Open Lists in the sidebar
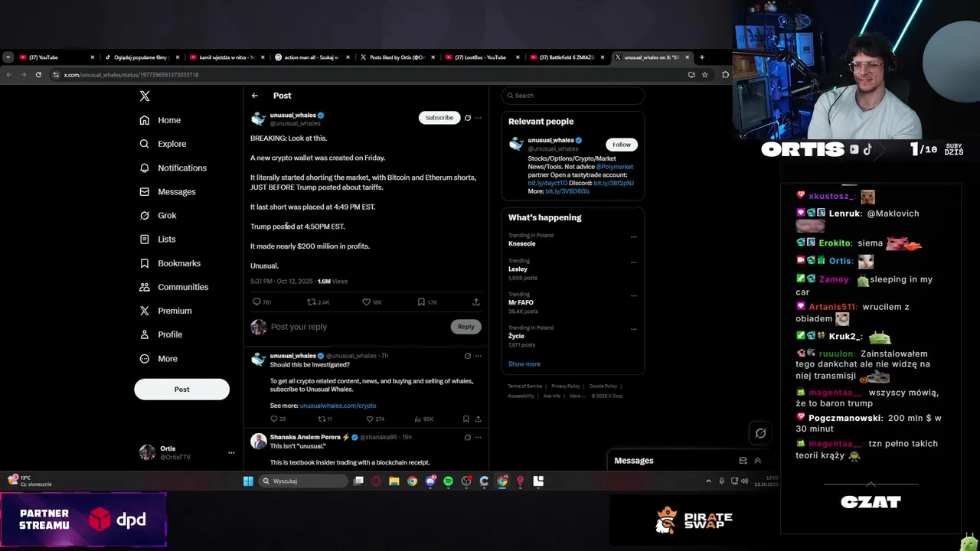 (157, 240)
